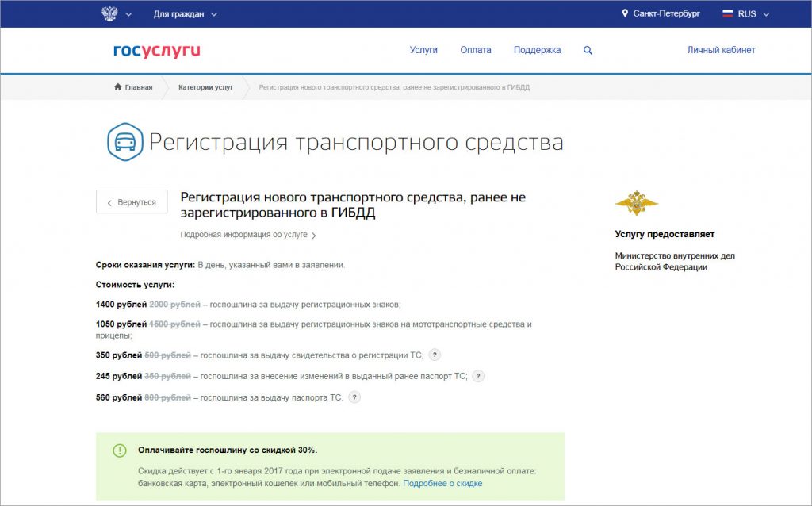
Task: Open the Услуги menu item
Action: (x=423, y=49)
